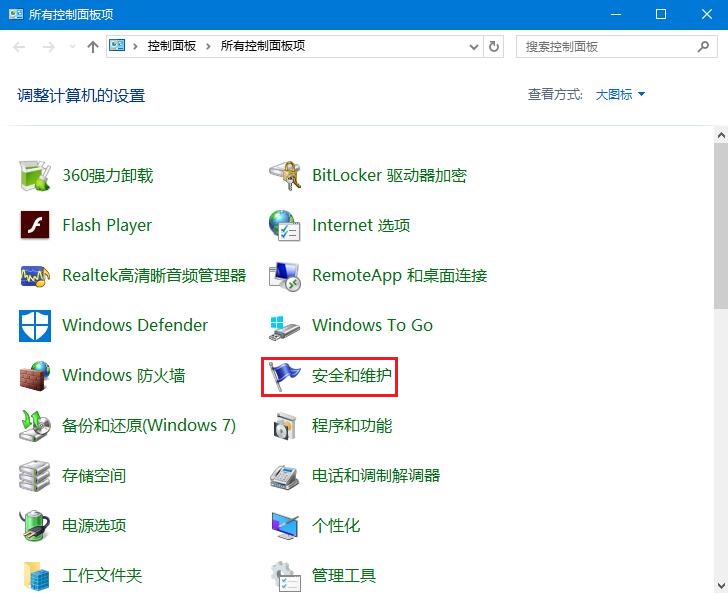Click the 电话和调制解调器 phone icon

tap(285, 476)
